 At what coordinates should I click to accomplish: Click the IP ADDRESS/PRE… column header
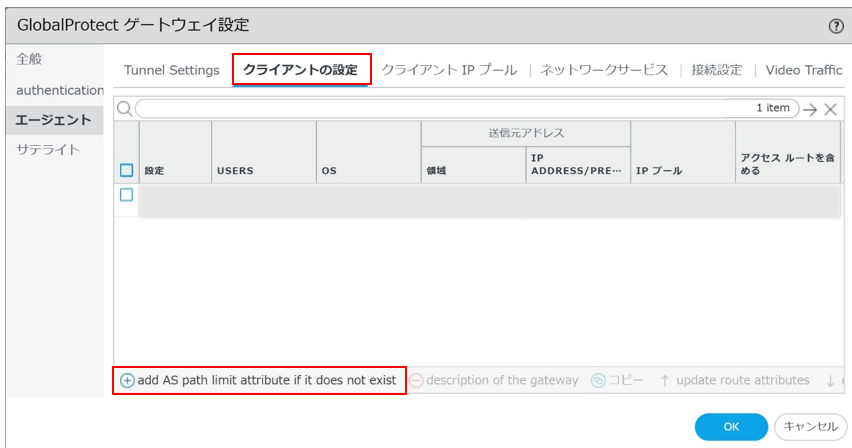click(578, 165)
